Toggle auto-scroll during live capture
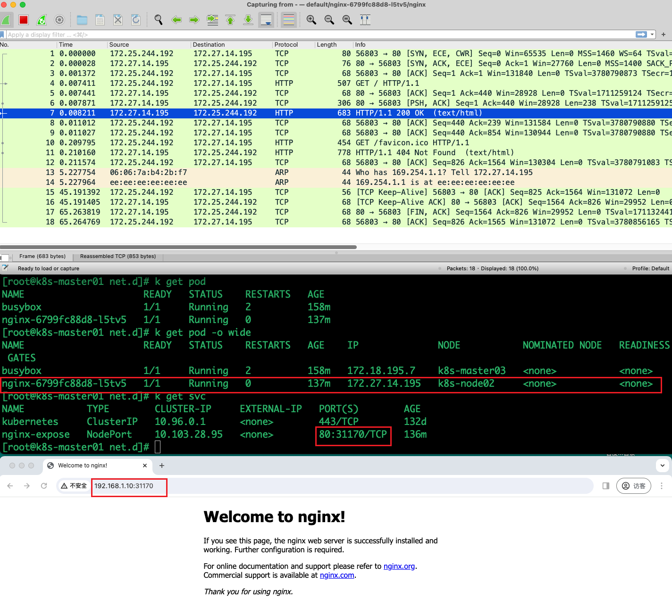 coord(266,20)
